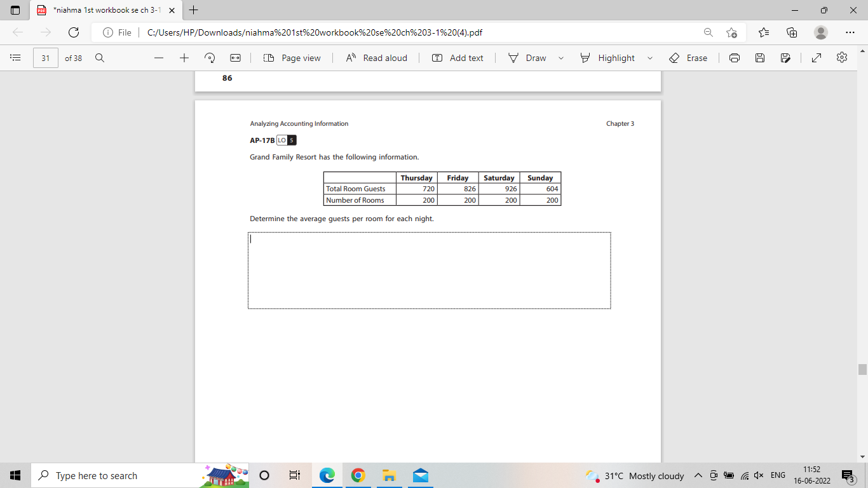The height and width of the screenshot is (488, 868).
Task: Toggle fit to page zoom
Action: pyautogui.click(x=235, y=58)
